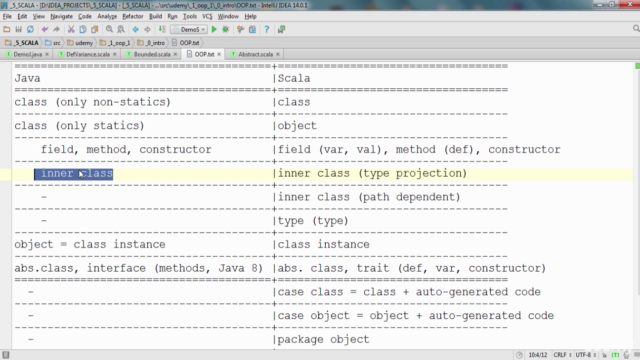Close the Abstract.scala editor tab
Image resolution: width=640 pixels, height=360 pixels.
(278, 54)
